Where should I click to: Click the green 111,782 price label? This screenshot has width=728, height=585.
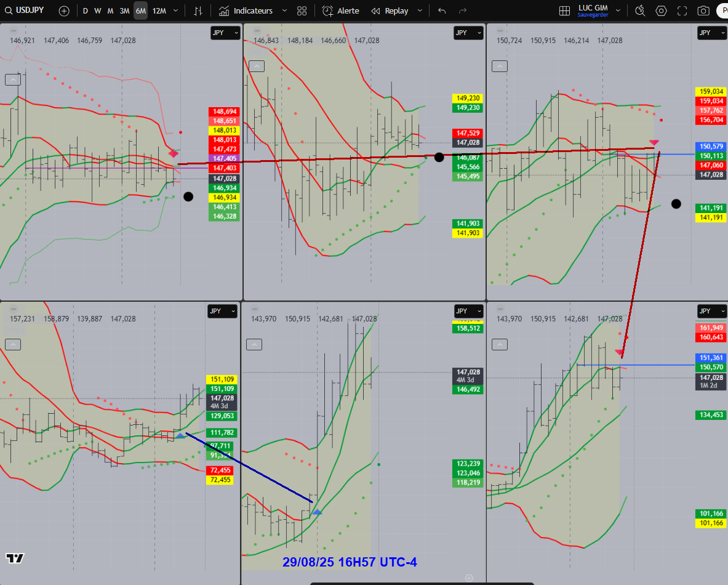pyautogui.click(x=222, y=433)
